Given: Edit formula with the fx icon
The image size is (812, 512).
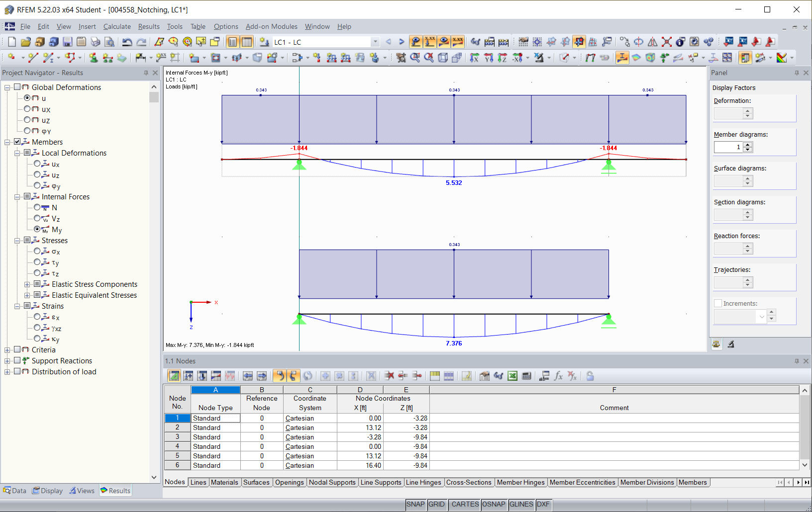Looking at the screenshot, I should (x=558, y=376).
